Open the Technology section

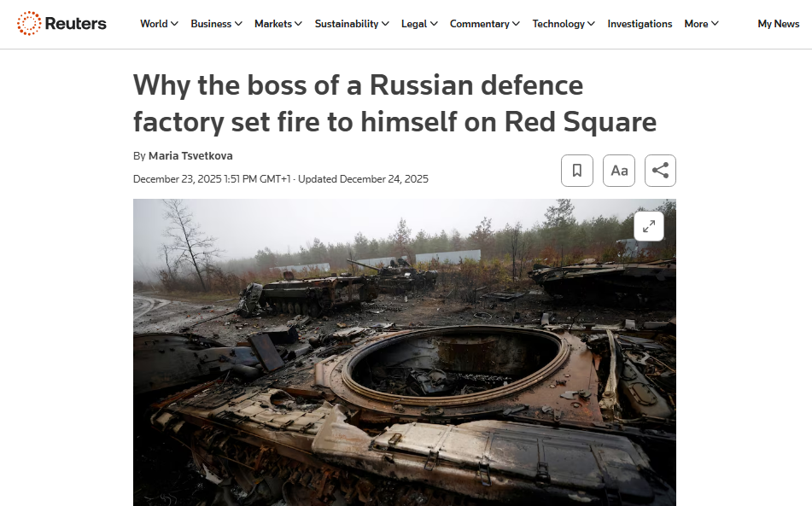[558, 24]
